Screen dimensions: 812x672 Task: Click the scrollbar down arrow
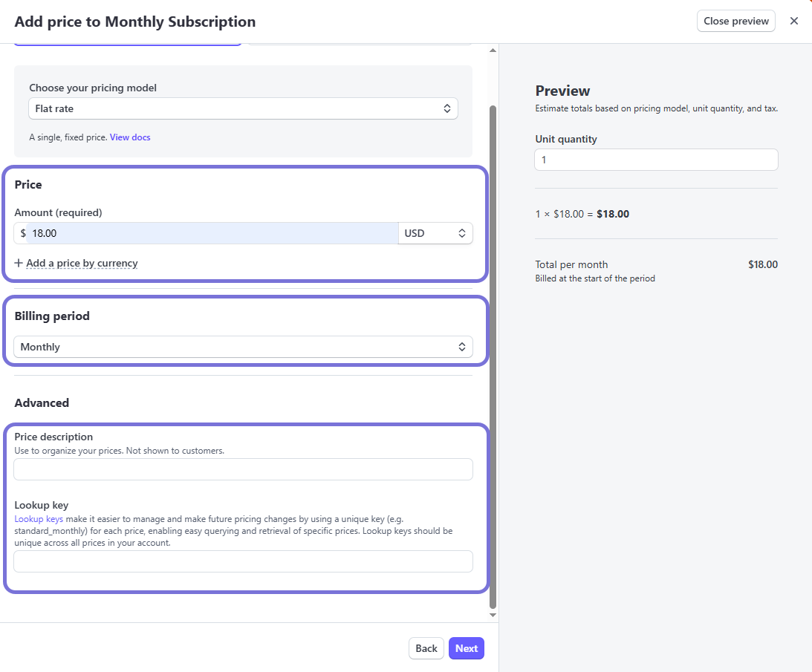click(x=492, y=615)
